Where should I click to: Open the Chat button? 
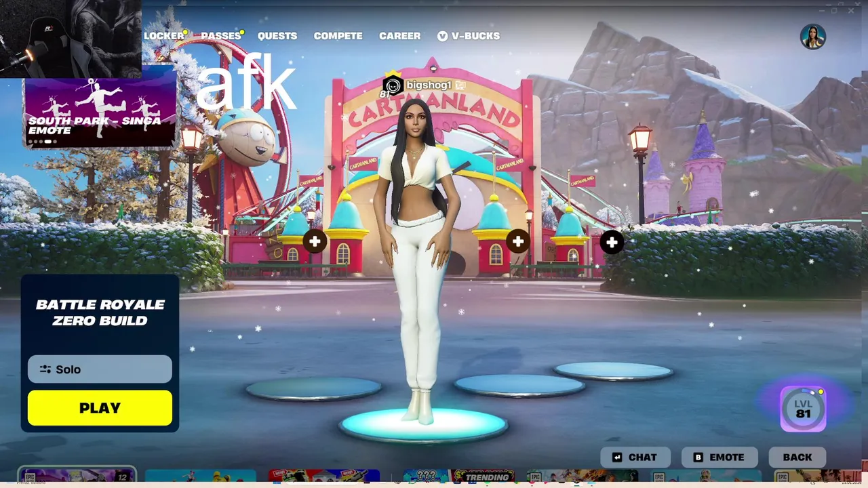(635, 457)
